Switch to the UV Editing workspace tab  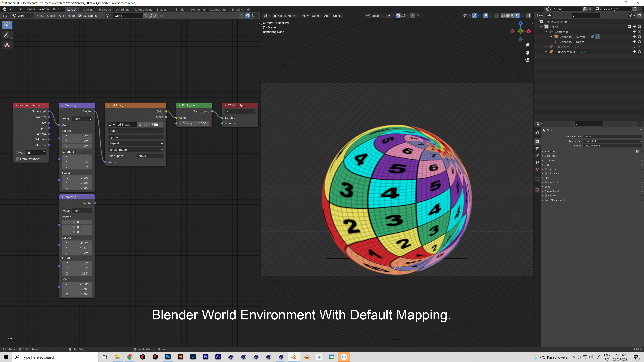pyautogui.click(x=122, y=10)
